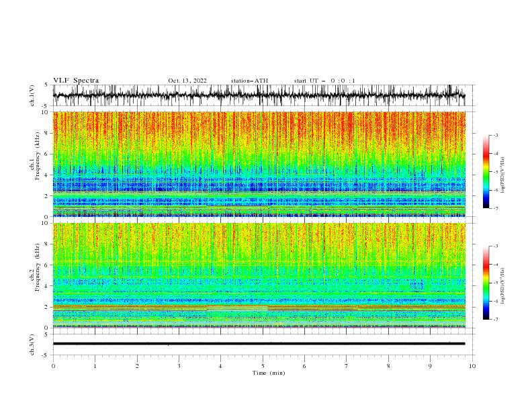Viewport: 532px width, 411px height.
Task: Click the upper colorbar 'log(PSD)(V²/Hz)' label
Action: click(503, 175)
